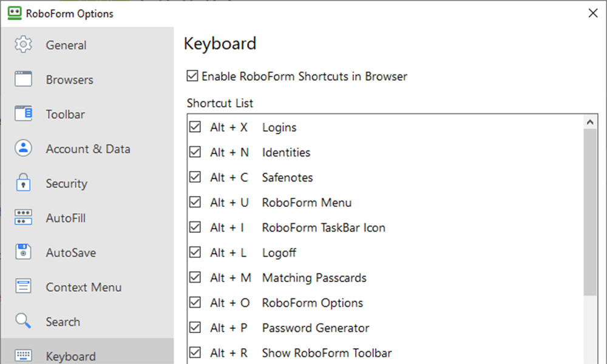Open Account & Data via the person icon
Image resolution: width=607 pixels, height=364 pixels.
point(23,148)
